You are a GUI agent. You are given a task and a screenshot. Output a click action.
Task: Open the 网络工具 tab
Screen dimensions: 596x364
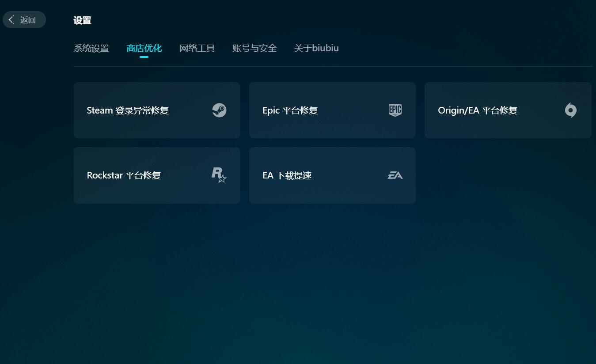197,48
